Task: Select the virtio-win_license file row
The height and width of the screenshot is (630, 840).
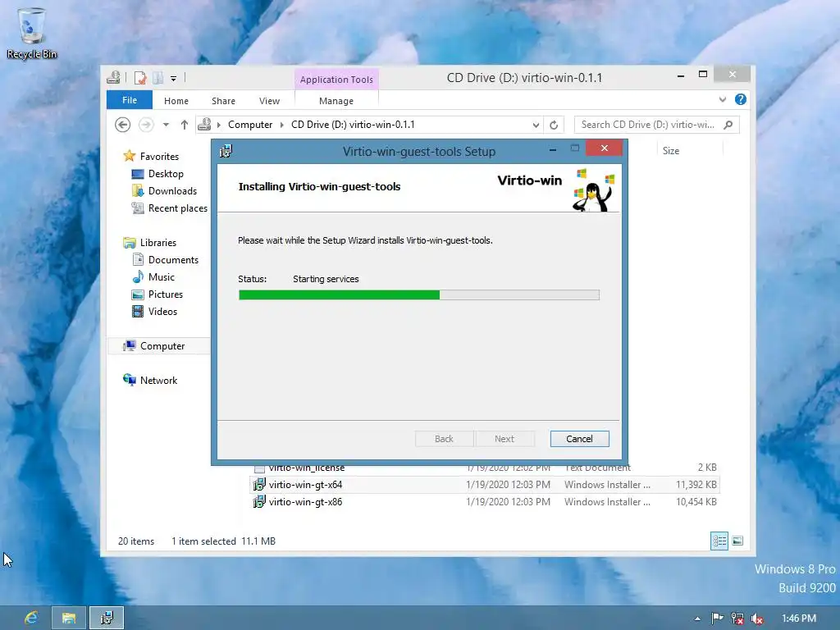Action: click(485, 468)
